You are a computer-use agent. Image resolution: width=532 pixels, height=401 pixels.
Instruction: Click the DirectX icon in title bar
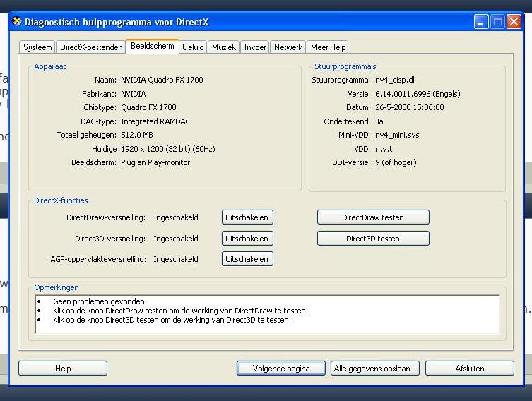point(17,22)
